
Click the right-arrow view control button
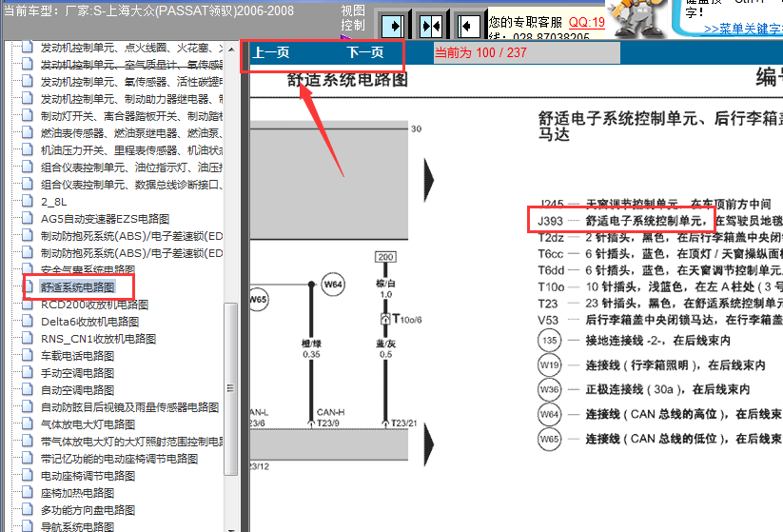click(x=393, y=26)
